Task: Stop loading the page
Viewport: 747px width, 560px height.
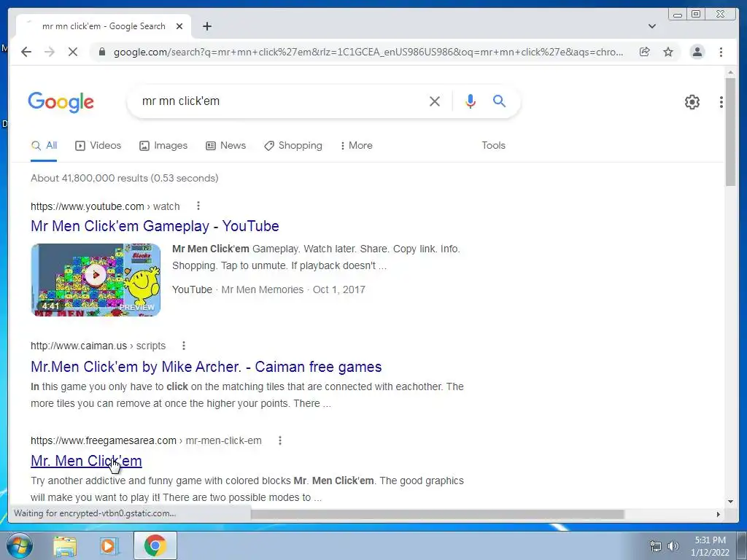Action: point(72,52)
